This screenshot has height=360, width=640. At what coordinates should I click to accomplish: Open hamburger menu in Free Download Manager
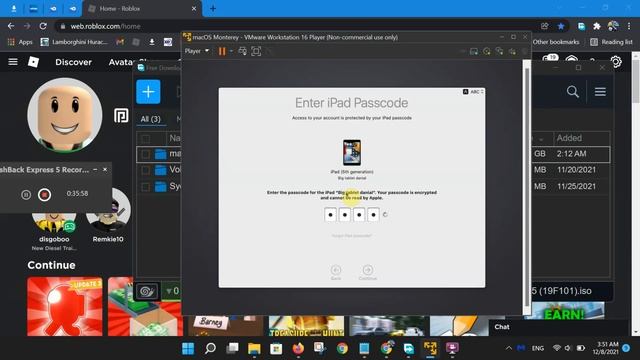(600, 92)
